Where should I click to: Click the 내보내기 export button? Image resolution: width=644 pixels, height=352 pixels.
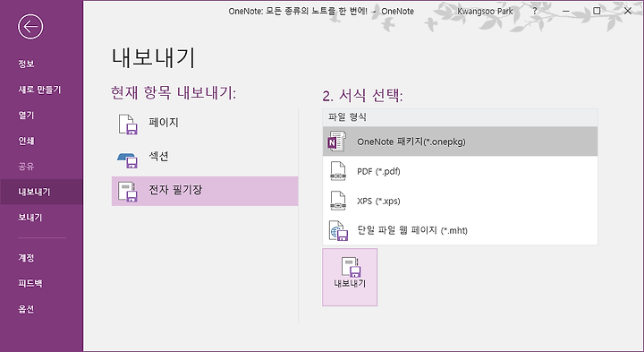point(350,277)
